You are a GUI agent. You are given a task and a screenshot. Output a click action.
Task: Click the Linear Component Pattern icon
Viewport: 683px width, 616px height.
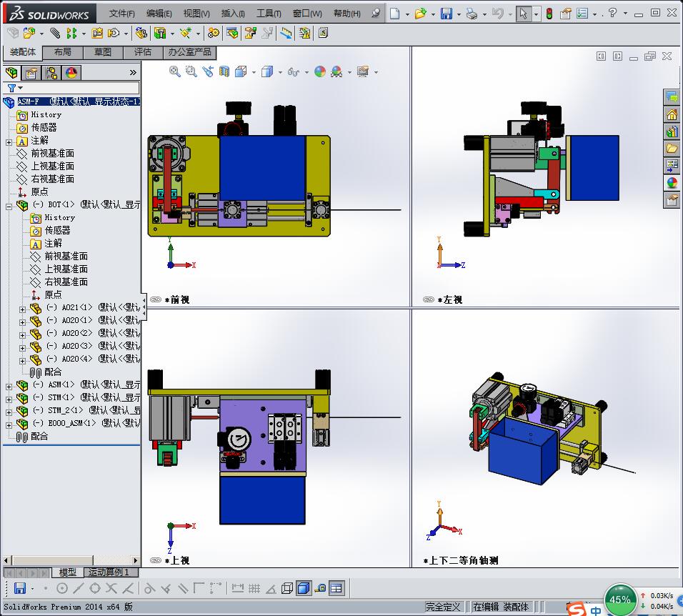[71, 33]
